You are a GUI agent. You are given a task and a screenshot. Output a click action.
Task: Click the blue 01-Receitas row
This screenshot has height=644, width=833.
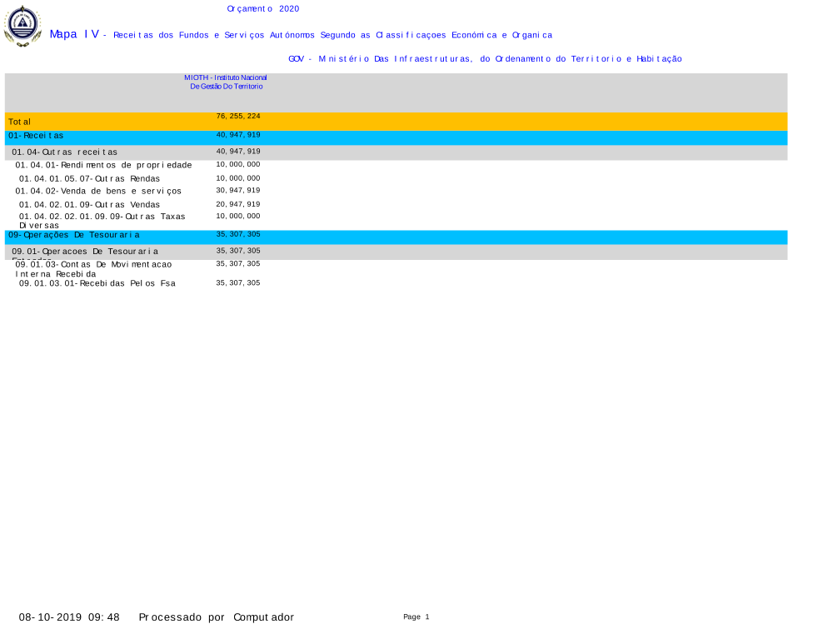coord(37,136)
